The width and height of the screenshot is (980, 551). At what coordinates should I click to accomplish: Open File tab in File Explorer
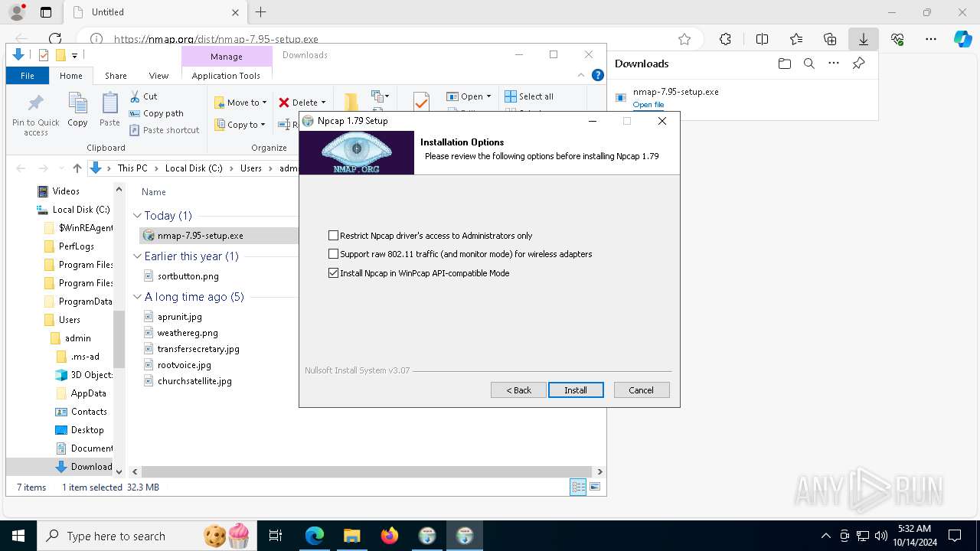[28, 76]
